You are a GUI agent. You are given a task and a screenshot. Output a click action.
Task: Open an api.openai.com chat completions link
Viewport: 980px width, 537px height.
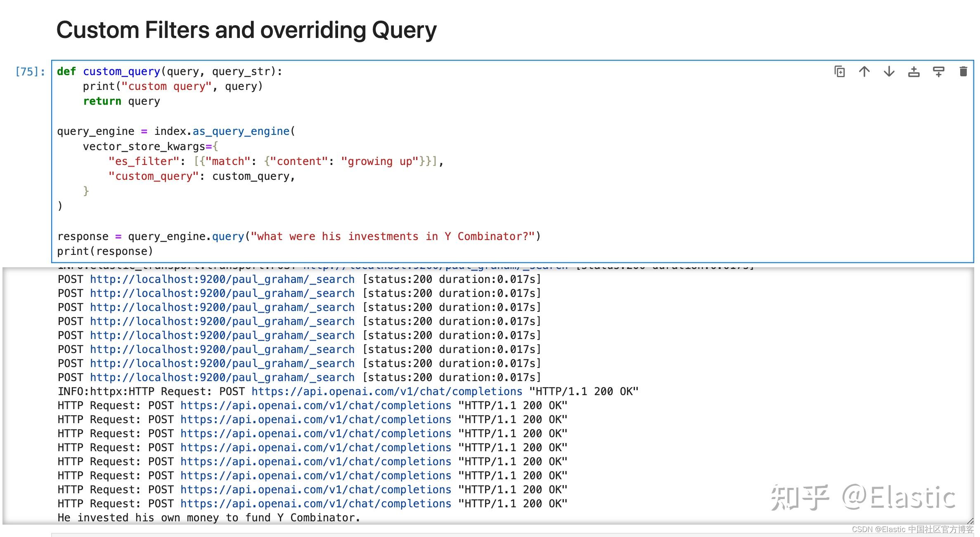(x=315, y=405)
